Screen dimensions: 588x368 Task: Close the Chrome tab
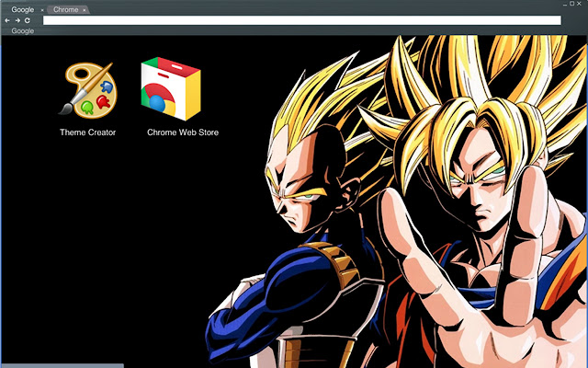(x=84, y=10)
